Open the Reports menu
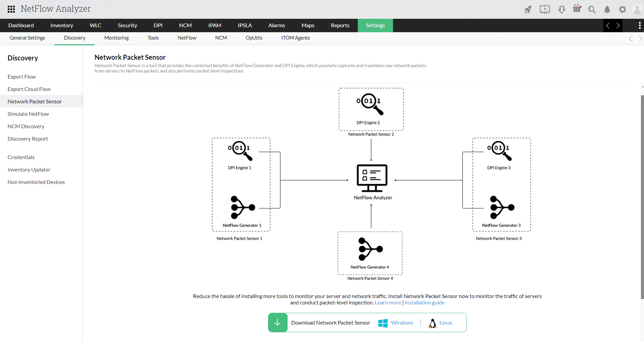The width and height of the screenshot is (644, 342). [340, 26]
